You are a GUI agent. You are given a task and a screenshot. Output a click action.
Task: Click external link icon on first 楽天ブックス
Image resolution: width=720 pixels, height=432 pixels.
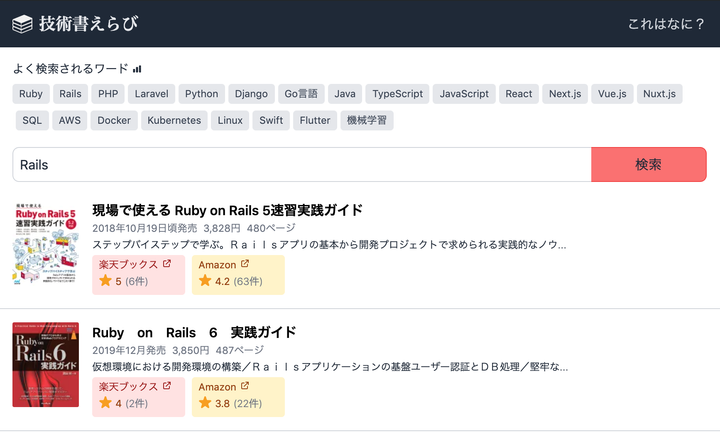coord(167,264)
